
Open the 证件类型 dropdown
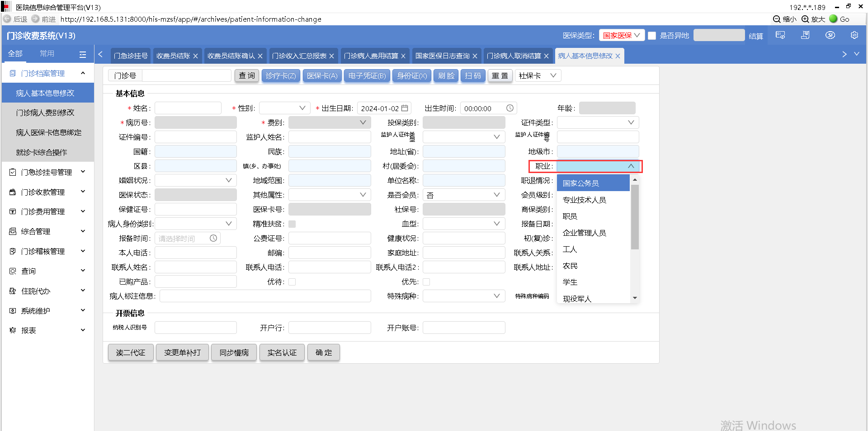(598, 122)
